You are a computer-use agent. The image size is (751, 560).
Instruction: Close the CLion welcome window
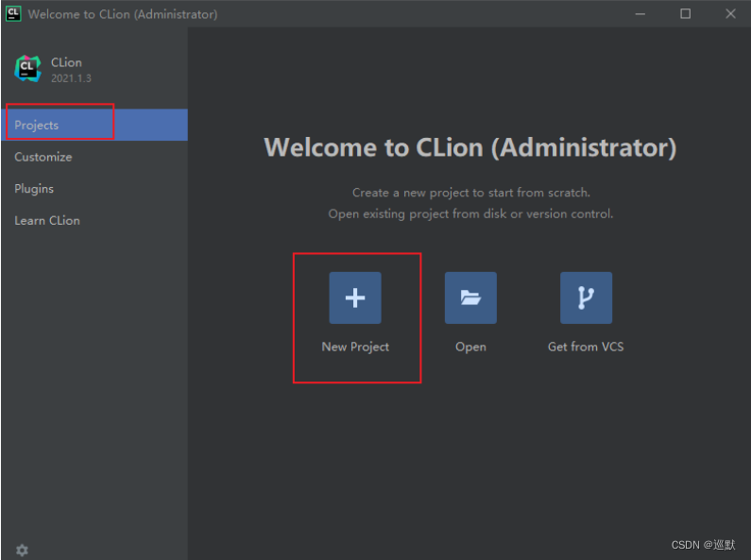pyautogui.click(x=730, y=14)
